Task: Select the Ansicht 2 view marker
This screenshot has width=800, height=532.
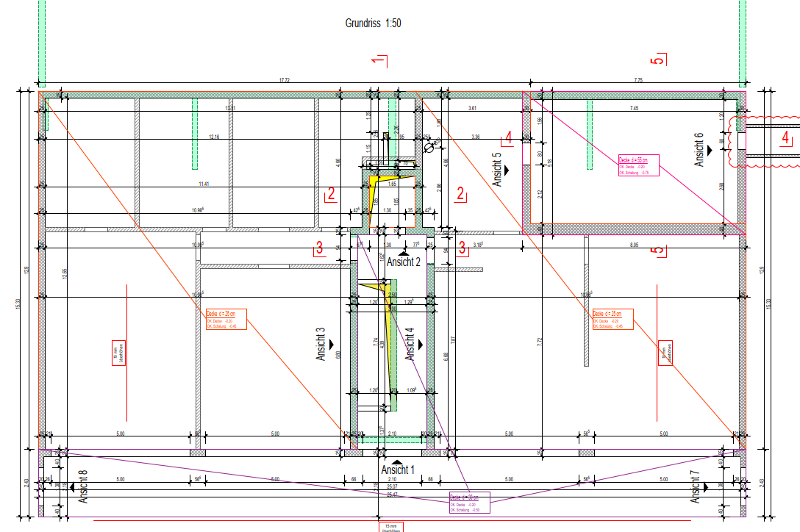Action: 404,252
